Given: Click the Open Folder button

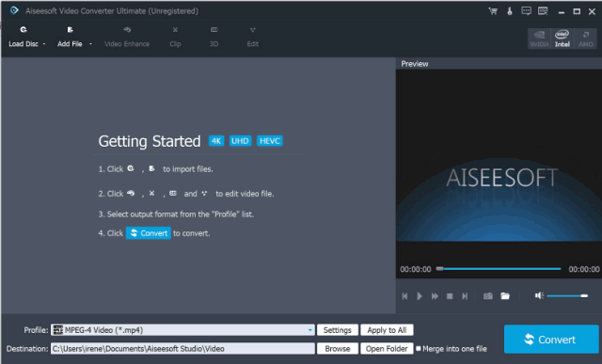Looking at the screenshot, I should pyautogui.click(x=387, y=349).
